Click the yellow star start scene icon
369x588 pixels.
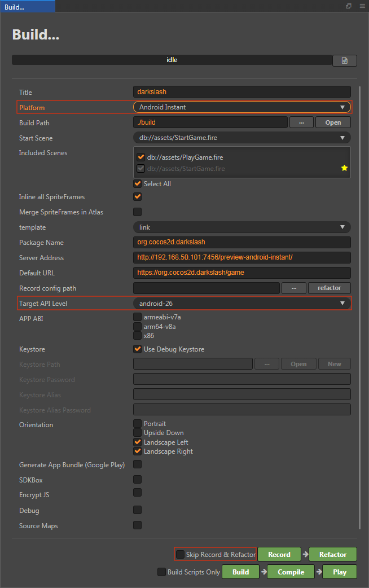pyautogui.click(x=344, y=168)
